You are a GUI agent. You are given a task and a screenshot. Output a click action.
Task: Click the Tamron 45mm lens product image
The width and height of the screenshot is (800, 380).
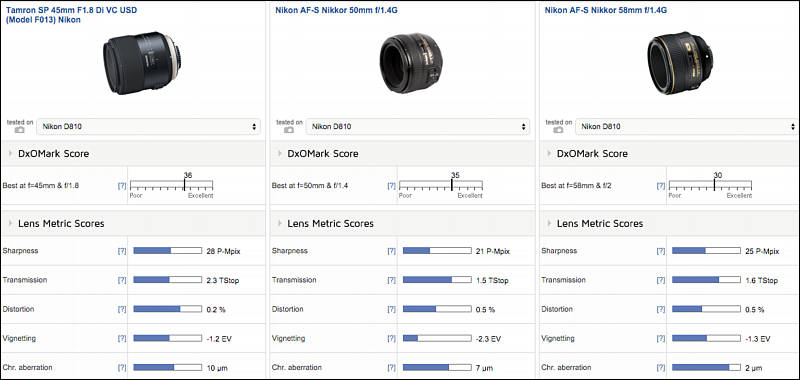point(143,63)
